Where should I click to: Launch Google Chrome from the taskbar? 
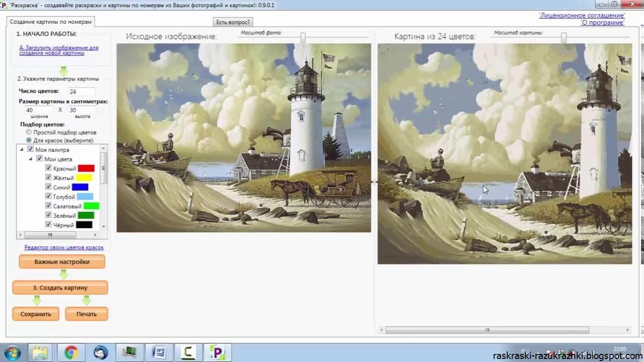pos(70,353)
